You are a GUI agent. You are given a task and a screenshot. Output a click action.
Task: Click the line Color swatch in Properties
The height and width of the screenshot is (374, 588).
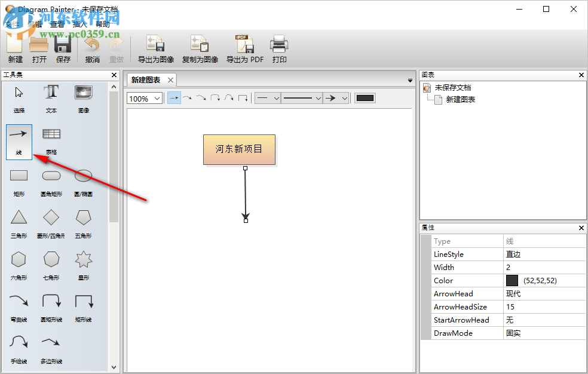tap(511, 280)
